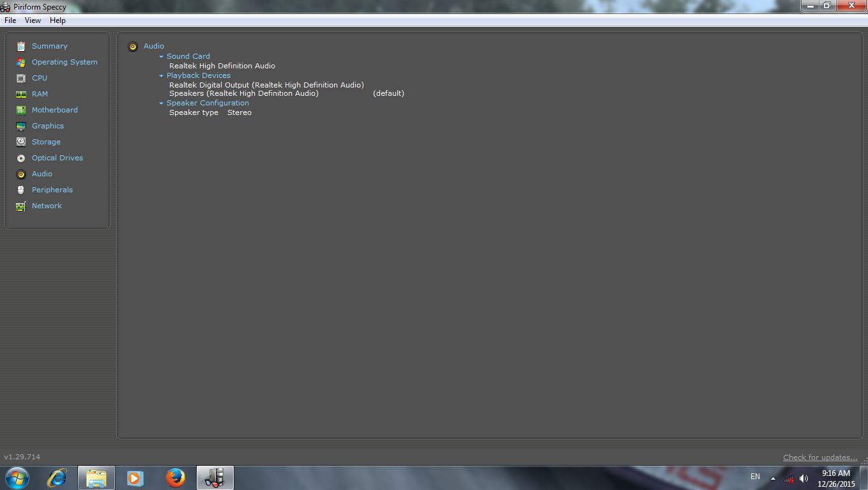Select Speakers (Realtek High Definition Audio) row
The height and width of the screenshot is (490, 868).
pyautogui.click(x=244, y=93)
